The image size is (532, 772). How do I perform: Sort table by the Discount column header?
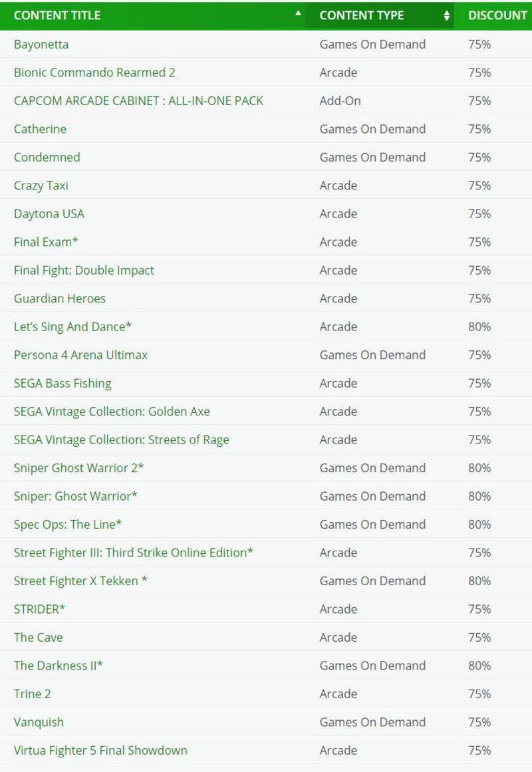497,15
